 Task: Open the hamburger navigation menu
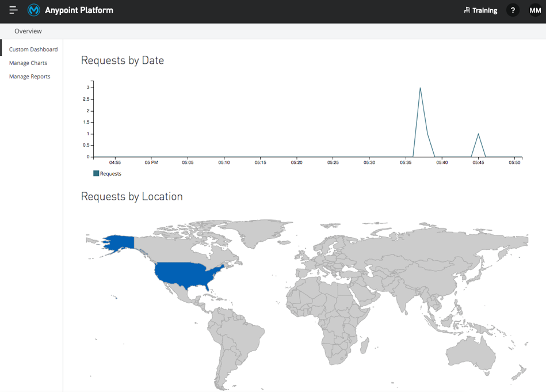[13, 10]
